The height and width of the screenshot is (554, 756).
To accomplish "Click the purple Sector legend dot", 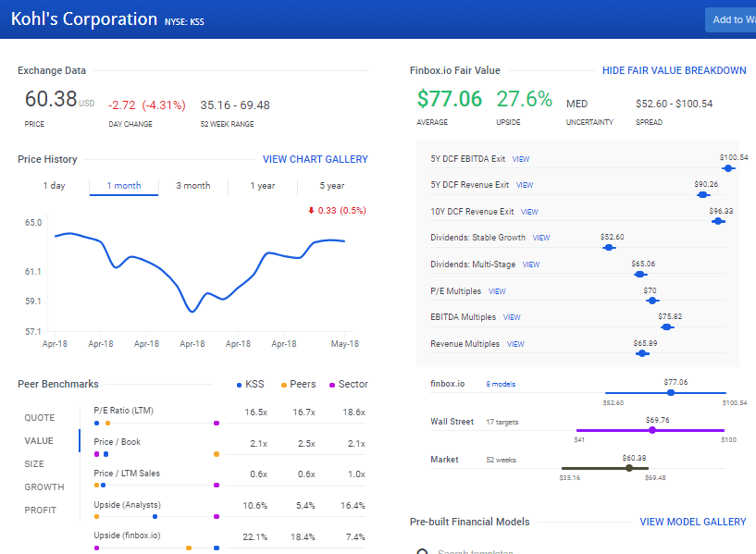I will [332, 384].
